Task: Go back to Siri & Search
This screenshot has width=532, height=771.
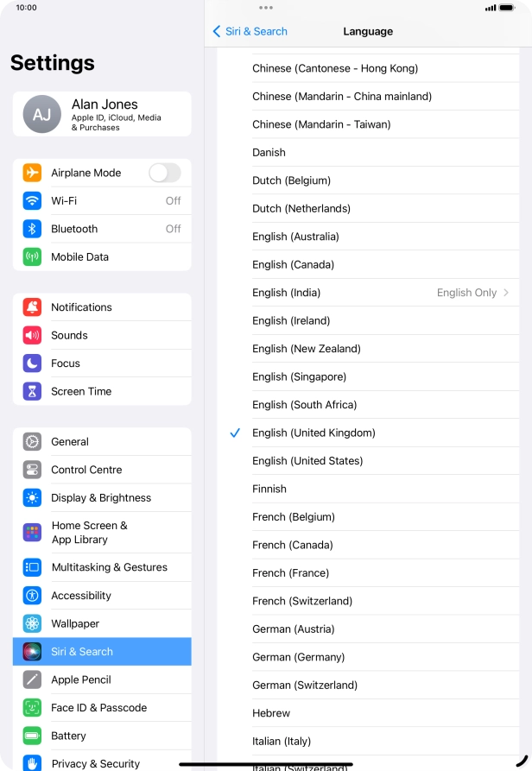Action: [x=250, y=31]
